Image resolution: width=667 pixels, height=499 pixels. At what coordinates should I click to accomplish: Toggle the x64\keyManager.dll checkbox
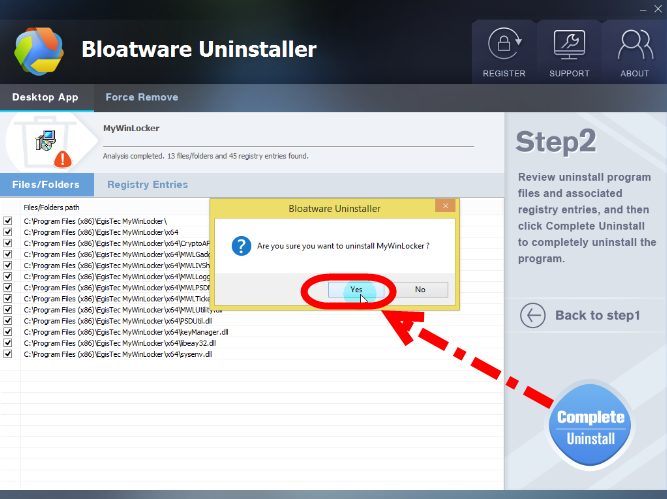8,331
